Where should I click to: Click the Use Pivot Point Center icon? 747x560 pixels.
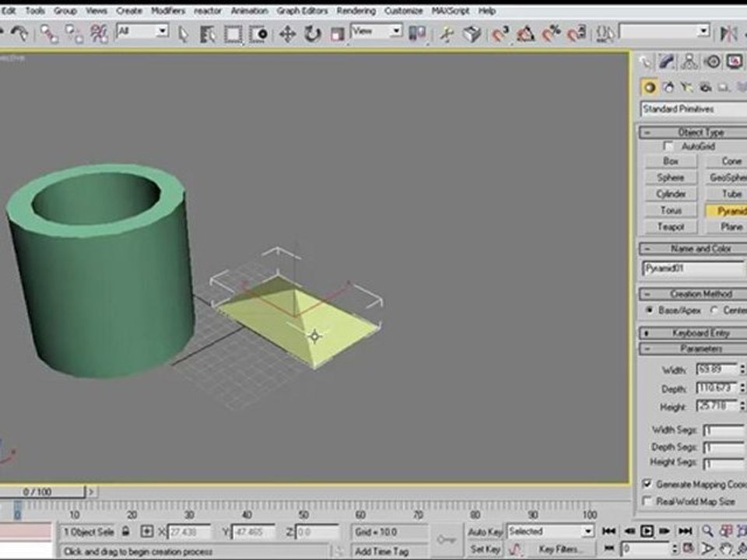417,33
